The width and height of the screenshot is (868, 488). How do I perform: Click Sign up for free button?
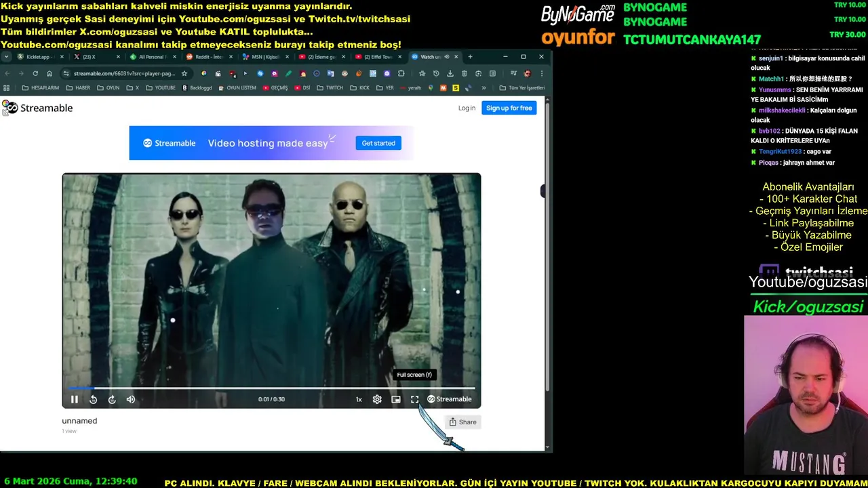(x=509, y=108)
